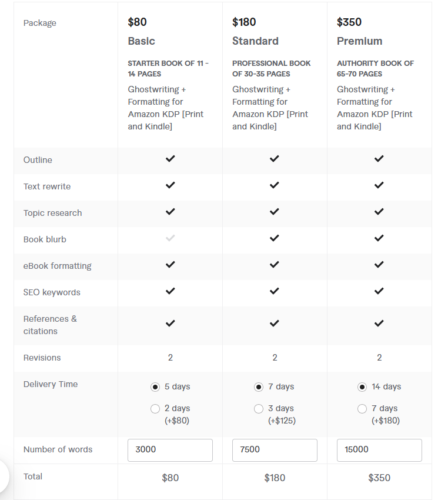Select the 3 days (+$125) delivery option
This screenshot has height=500, width=448.
(259, 409)
